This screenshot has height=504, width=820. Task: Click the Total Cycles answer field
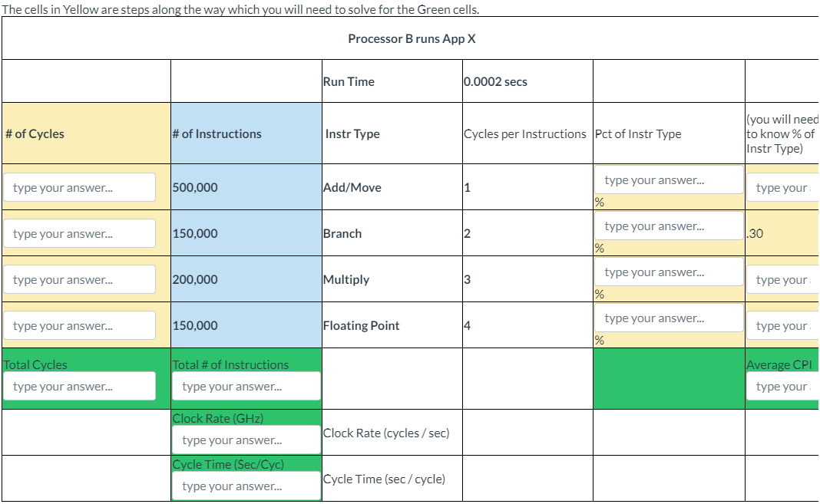(x=80, y=387)
